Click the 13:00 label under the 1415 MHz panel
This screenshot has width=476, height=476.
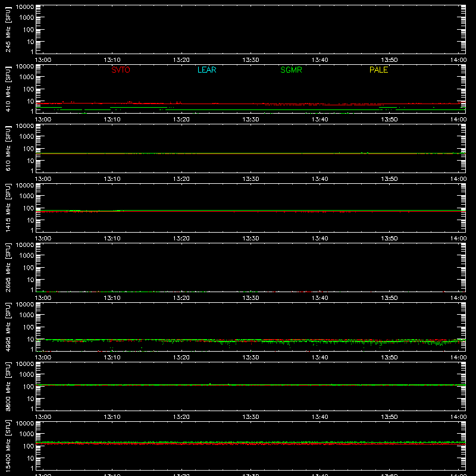(x=43, y=239)
